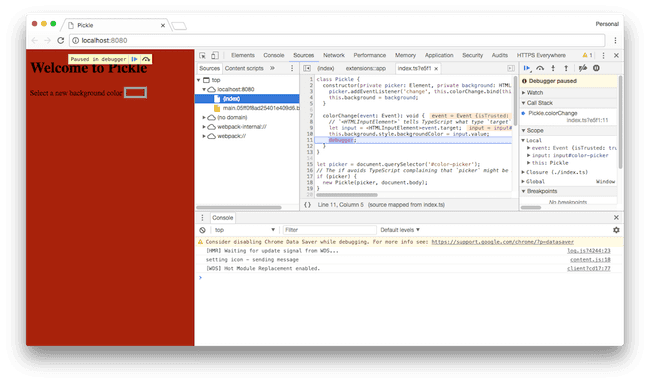Switch to the Console panel tab
650x383 pixels.
point(274,55)
